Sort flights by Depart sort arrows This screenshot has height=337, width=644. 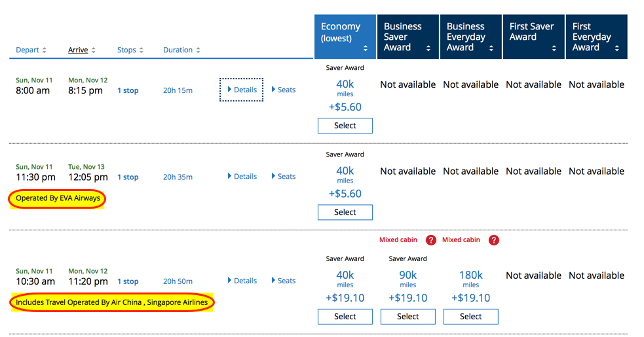(45, 50)
